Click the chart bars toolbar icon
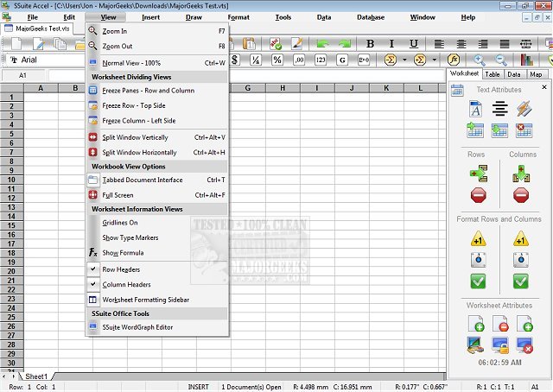Screen dimensions: 553x392 (526, 60)
